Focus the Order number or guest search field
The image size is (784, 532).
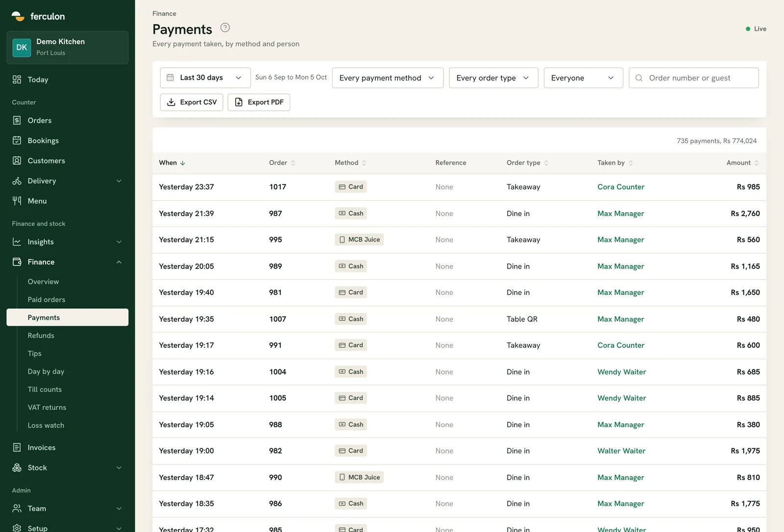(x=694, y=78)
